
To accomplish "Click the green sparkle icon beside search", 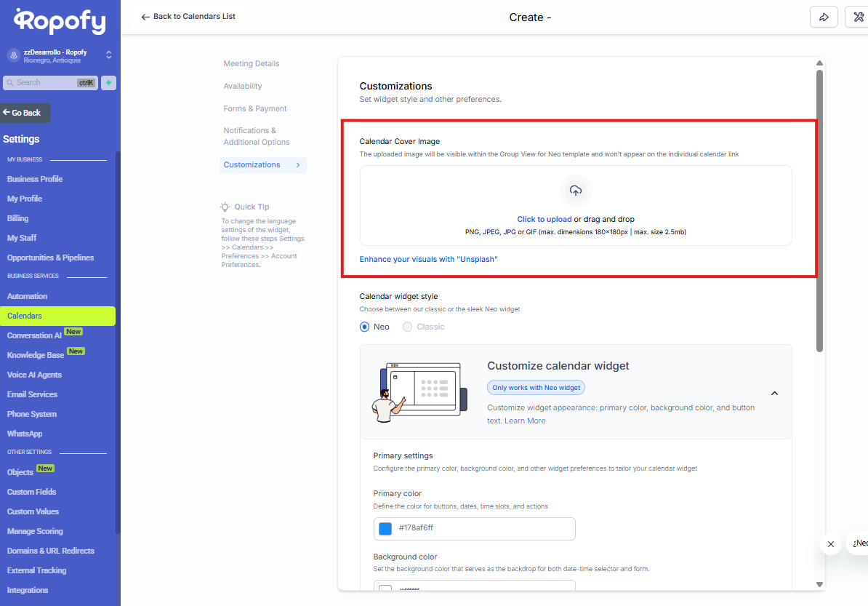I will 108,83.
